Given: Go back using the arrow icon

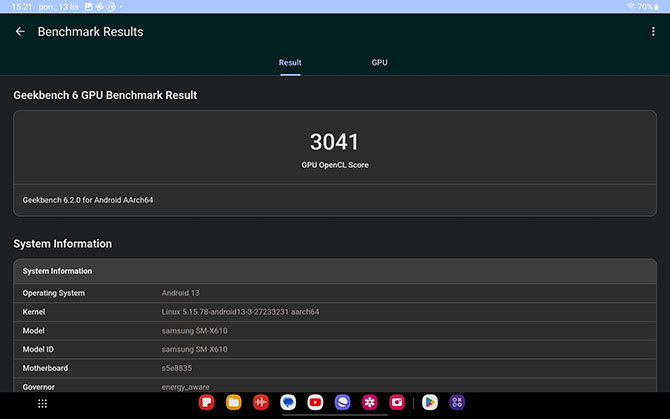Looking at the screenshot, I should [20, 32].
